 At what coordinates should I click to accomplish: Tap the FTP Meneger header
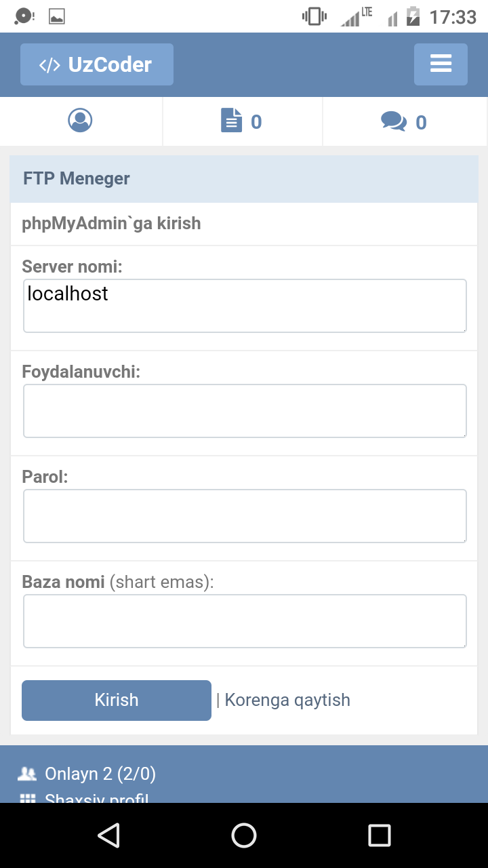tap(77, 179)
